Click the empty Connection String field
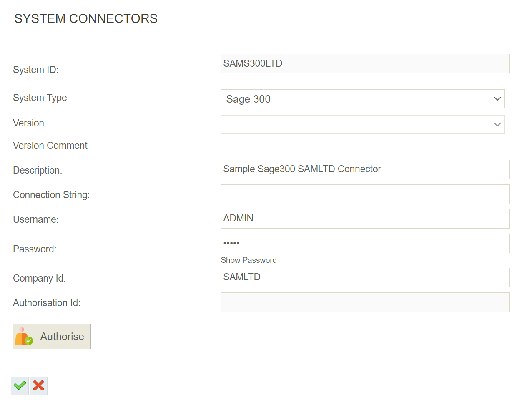The width and height of the screenshot is (532, 410). coord(365,194)
